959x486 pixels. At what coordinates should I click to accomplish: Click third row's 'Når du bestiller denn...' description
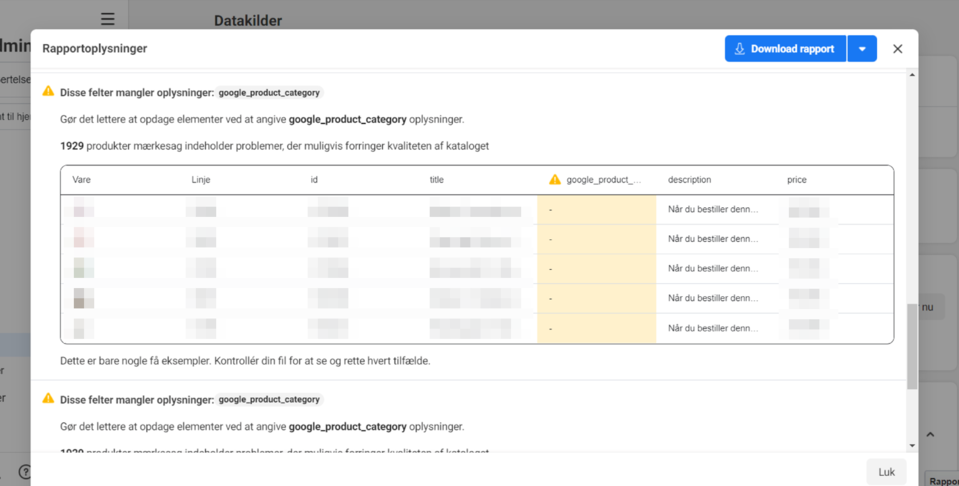click(713, 268)
